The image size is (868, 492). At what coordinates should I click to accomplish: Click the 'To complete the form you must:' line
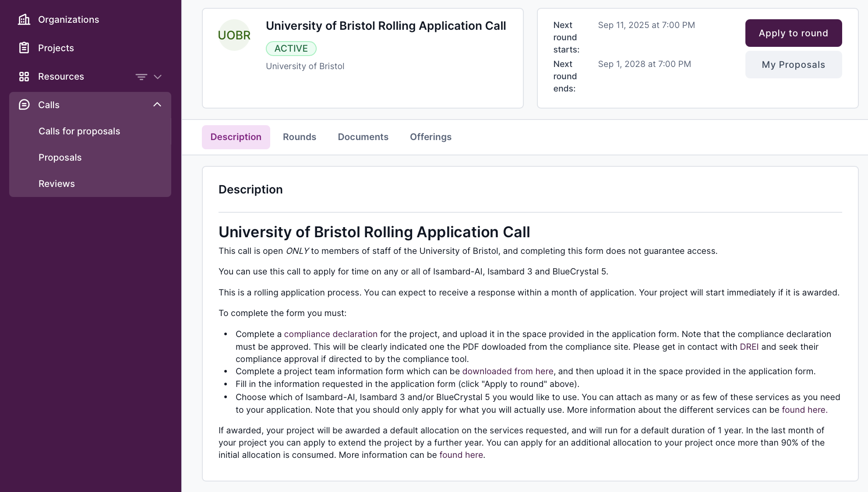(x=282, y=313)
